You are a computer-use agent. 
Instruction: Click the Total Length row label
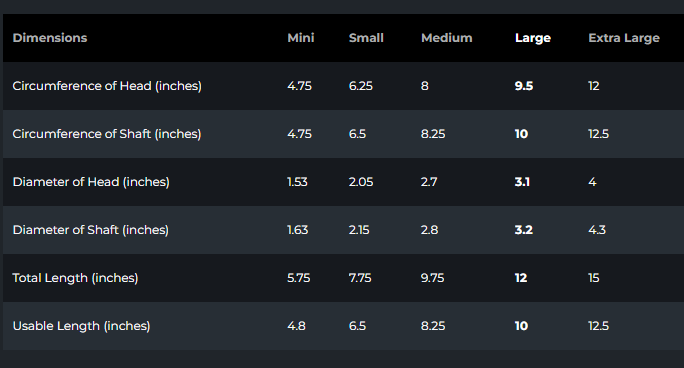click(x=75, y=278)
